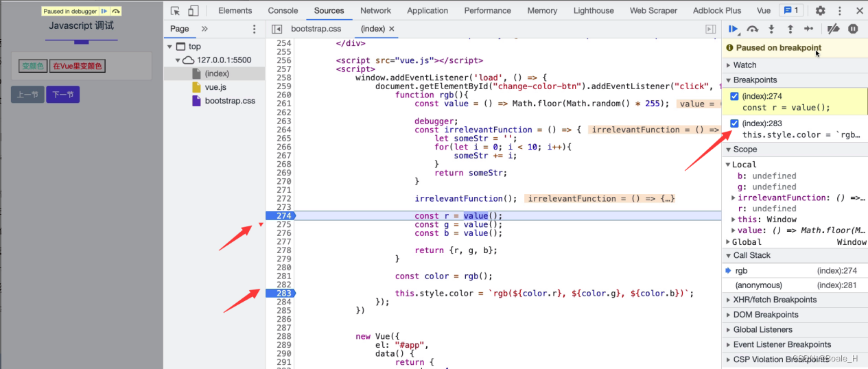
Task: Open bootstrap.css file in navigator
Action: coord(230,101)
